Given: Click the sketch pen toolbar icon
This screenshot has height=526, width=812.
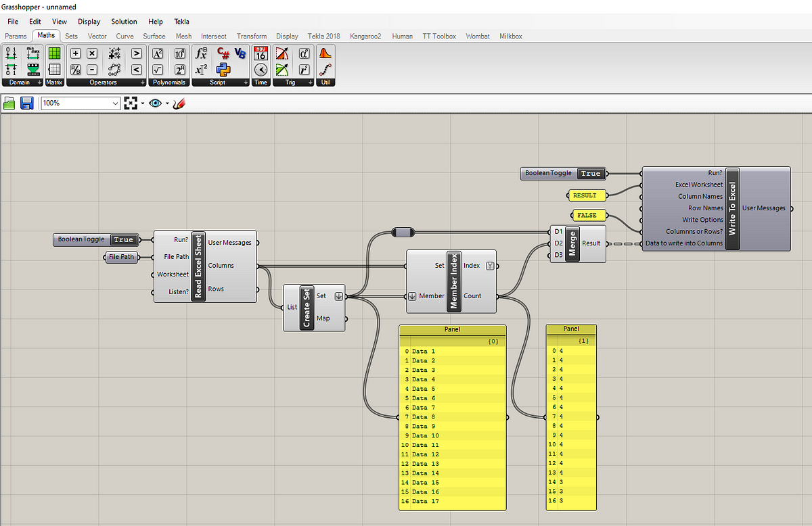Looking at the screenshot, I should coord(179,103).
